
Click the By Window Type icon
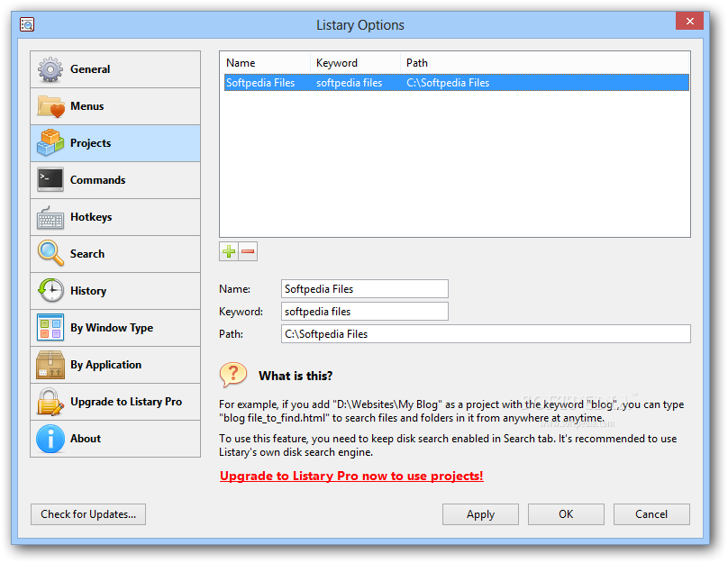(50, 328)
